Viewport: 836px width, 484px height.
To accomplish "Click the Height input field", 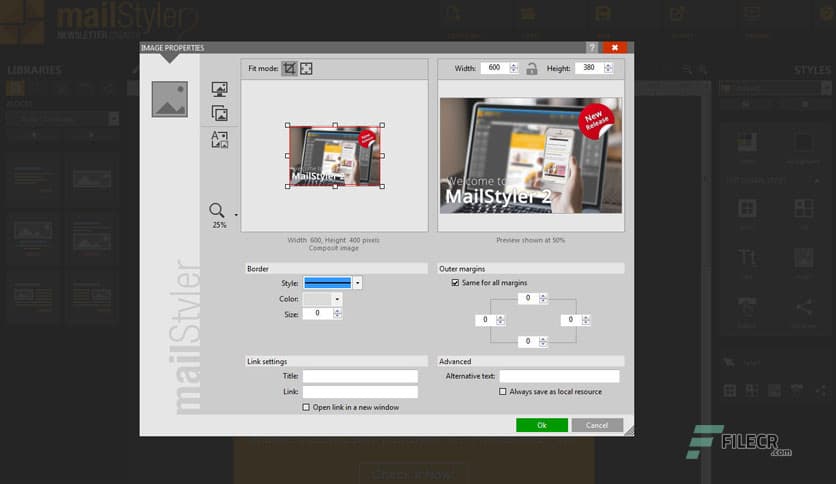I will pos(589,68).
